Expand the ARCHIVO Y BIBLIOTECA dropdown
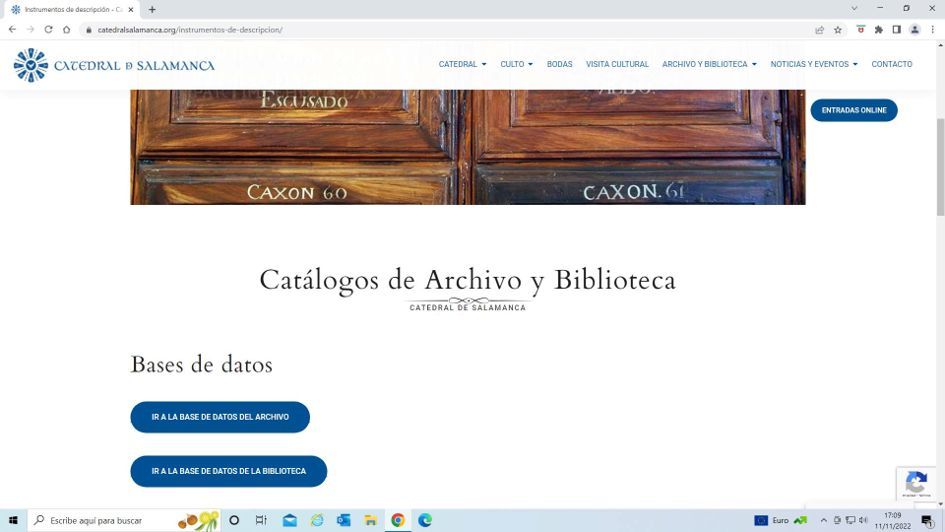945x532 pixels. pos(709,64)
